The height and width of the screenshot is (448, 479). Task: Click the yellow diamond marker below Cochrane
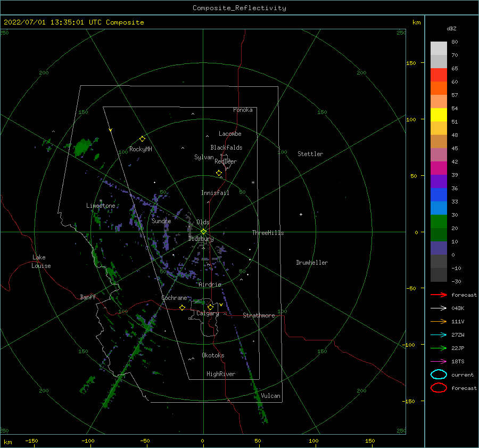(x=182, y=308)
